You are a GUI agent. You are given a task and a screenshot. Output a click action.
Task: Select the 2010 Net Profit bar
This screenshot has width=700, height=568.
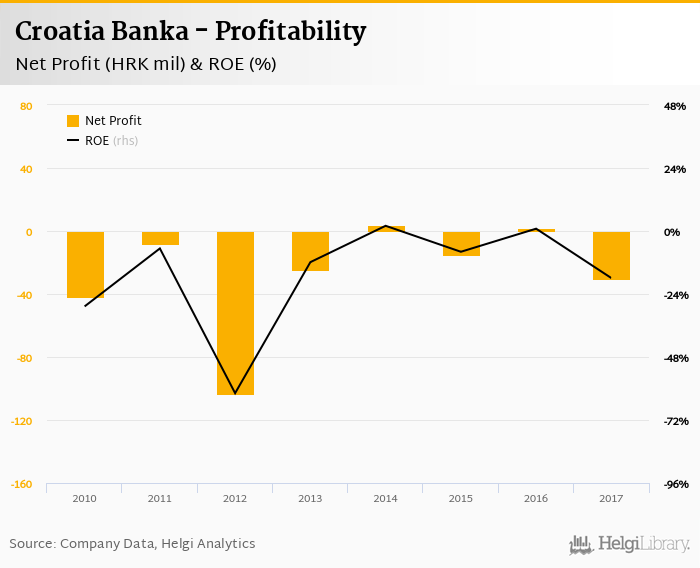85,264
